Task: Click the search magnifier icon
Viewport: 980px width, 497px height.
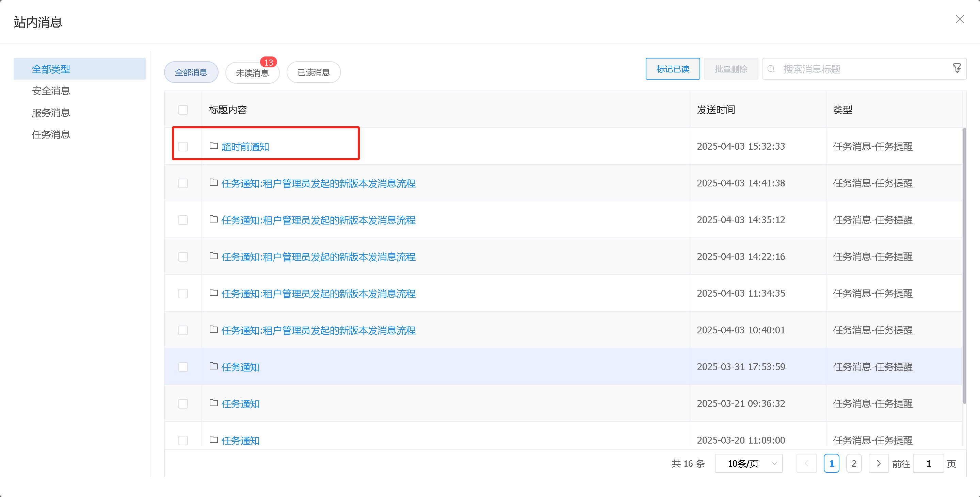Action: [x=771, y=69]
